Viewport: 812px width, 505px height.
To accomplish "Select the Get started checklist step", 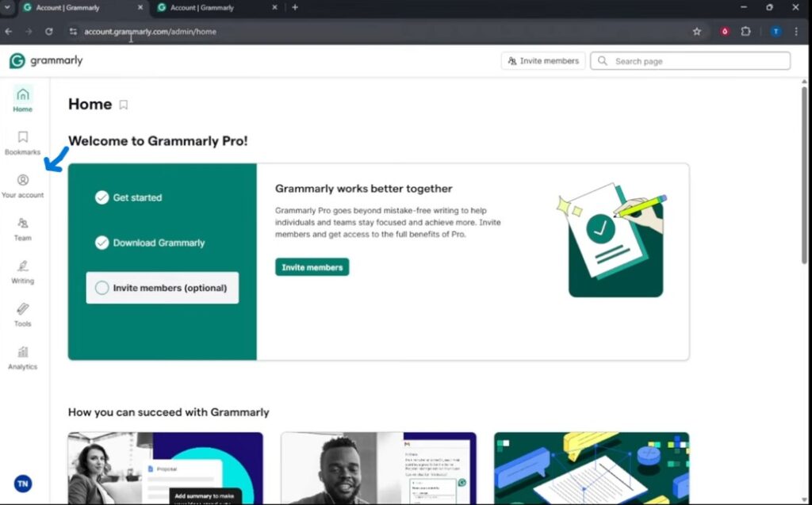I will pos(136,197).
